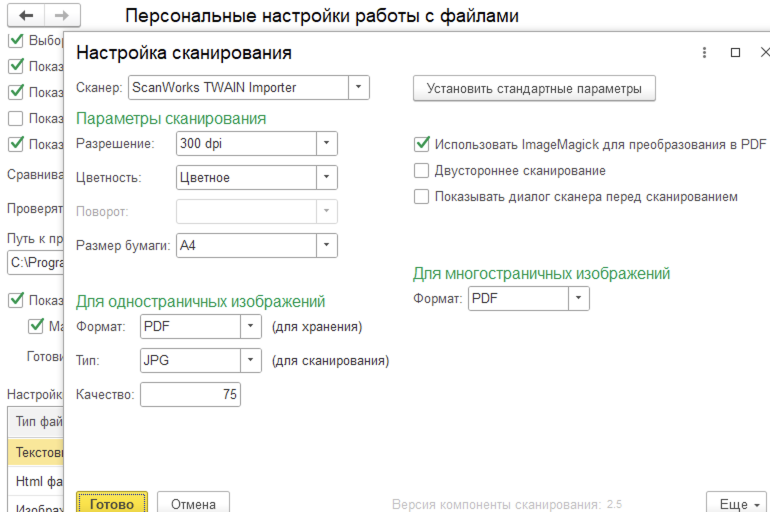This screenshot has width=770, height=512.
Task: Select the Html фа row in the background table
Action: 36,482
